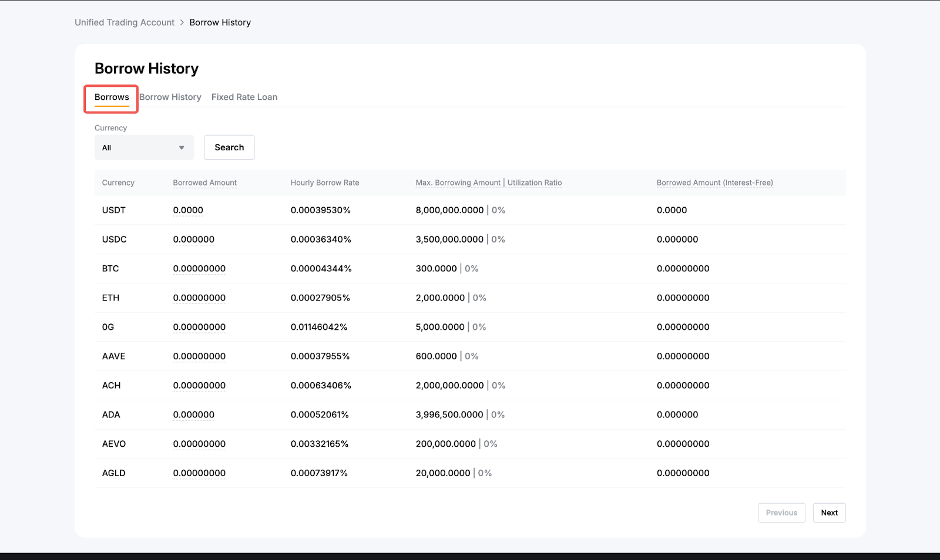The height and width of the screenshot is (560, 940).
Task: Click the ETH borrowed amount value
Action: tap(199, 298)
